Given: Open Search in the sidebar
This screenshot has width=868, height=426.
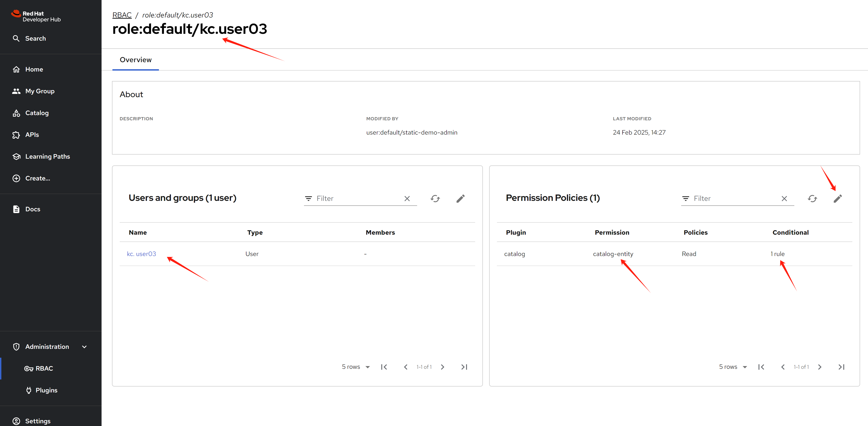Looking at the screenshot, I should 35,38.
